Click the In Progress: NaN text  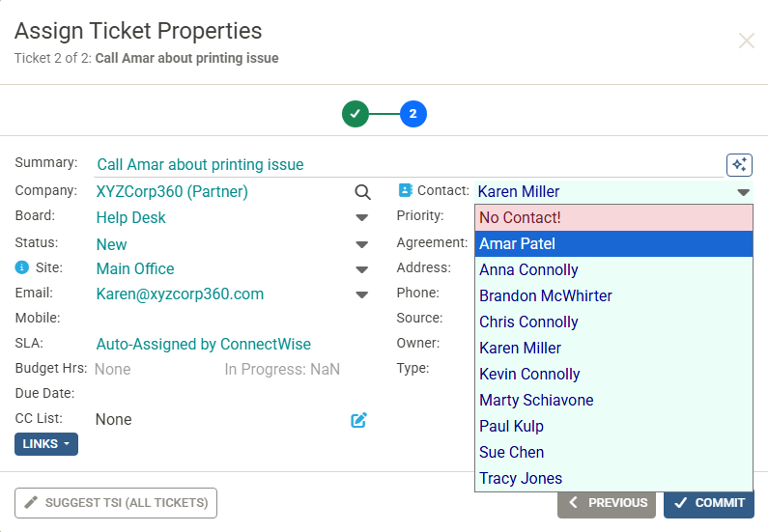pos(282,369)
